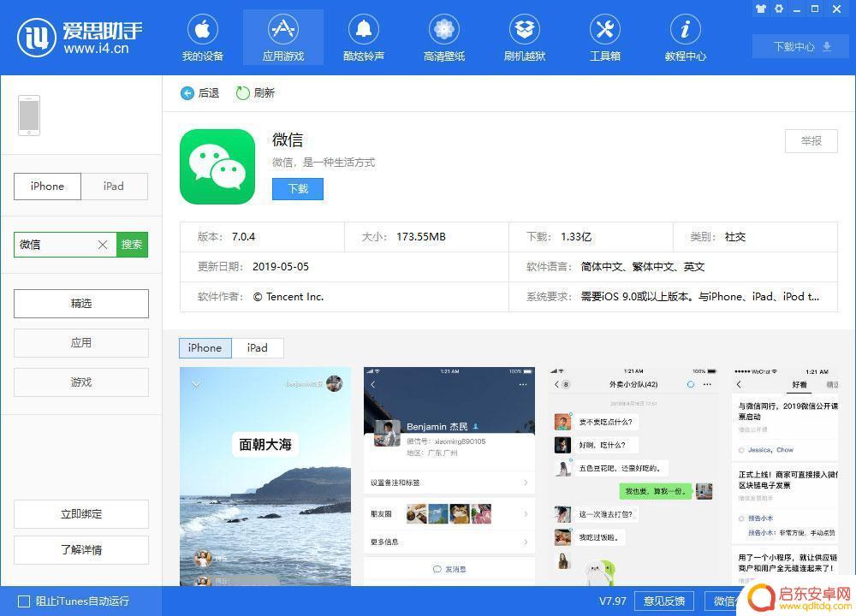The image size is (856, 616).
Task: Select the 精选 category in the sidebar
Action: [81, 304]
